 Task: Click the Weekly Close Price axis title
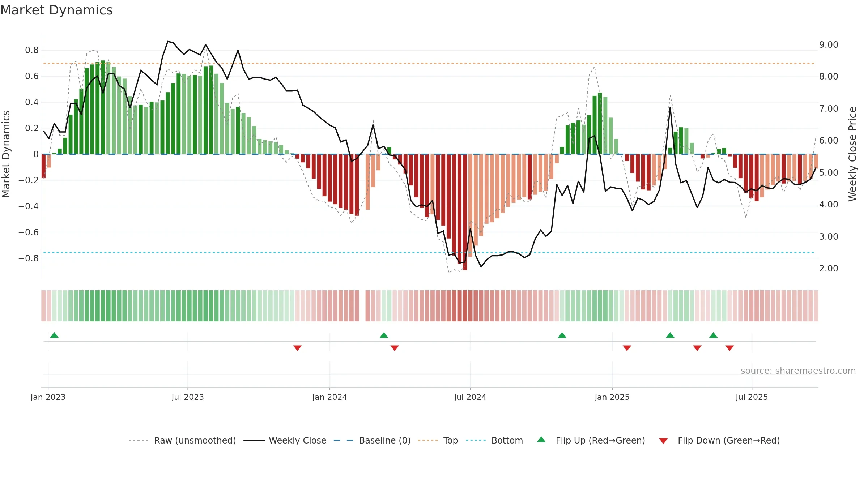pos(852,154)
